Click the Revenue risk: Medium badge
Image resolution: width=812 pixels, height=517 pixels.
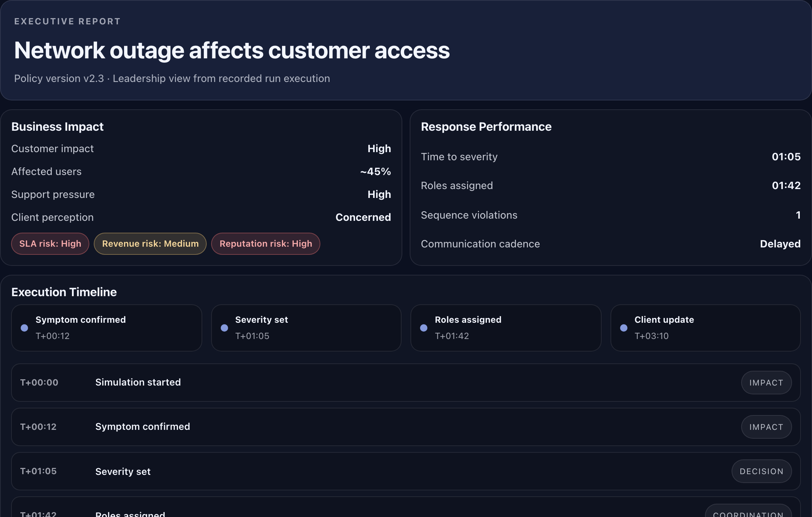pos(150,244)
